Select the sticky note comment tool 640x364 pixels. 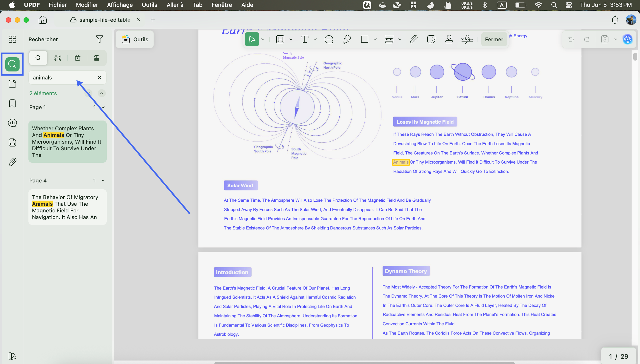[329, 39]
